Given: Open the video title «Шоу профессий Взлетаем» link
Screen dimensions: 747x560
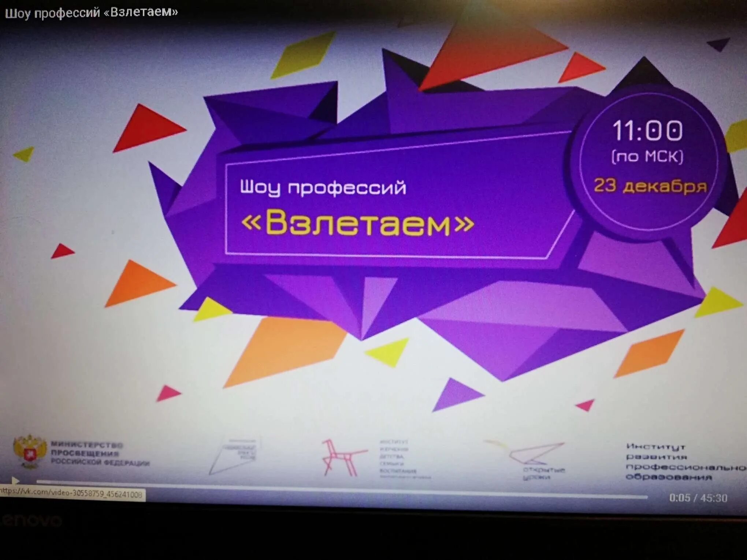Looking at the screenshot, I should pyautogui.click(x=92, y=12).
